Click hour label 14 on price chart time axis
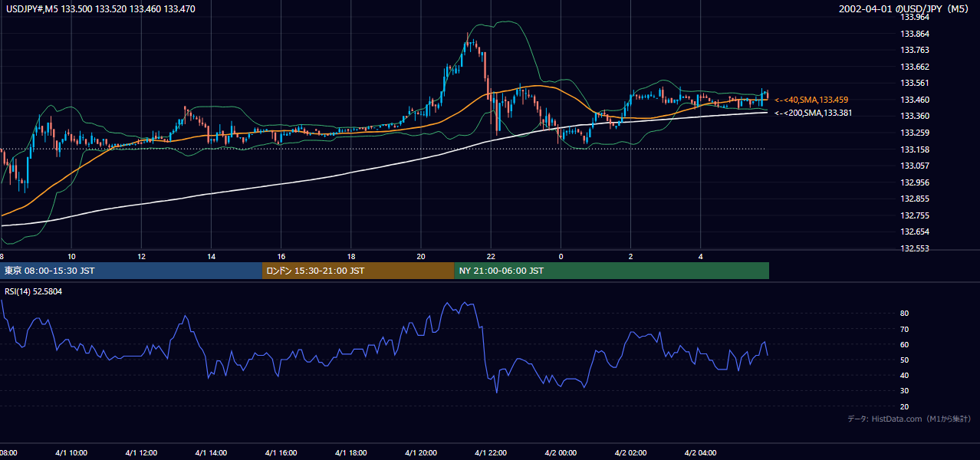This screenshot has height=460, width=980. point(211,256)
